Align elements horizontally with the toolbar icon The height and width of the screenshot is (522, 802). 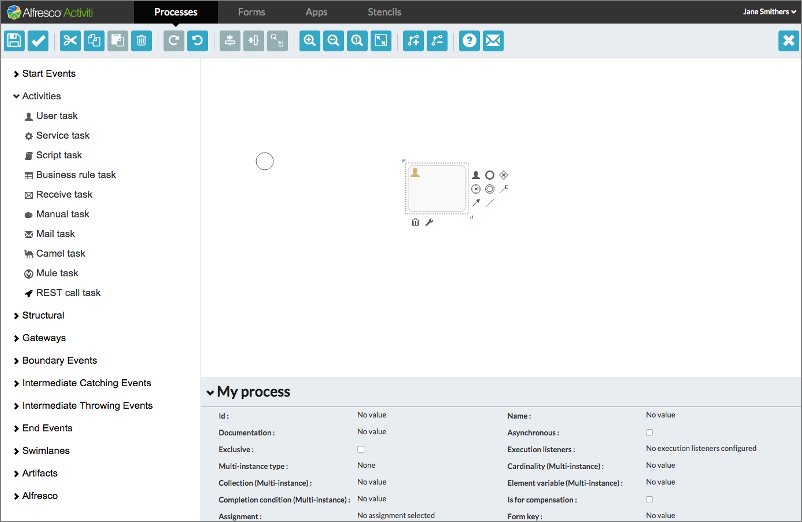point(254,41)
